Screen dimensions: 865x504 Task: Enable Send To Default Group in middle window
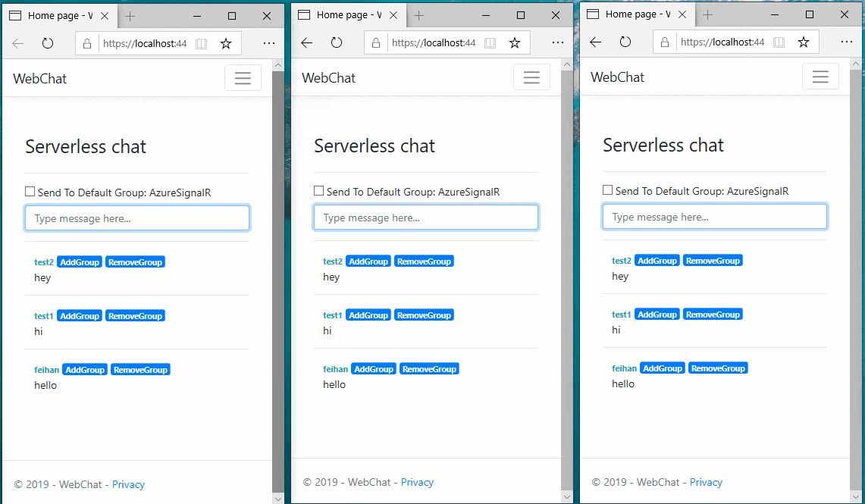coord(318,191)
